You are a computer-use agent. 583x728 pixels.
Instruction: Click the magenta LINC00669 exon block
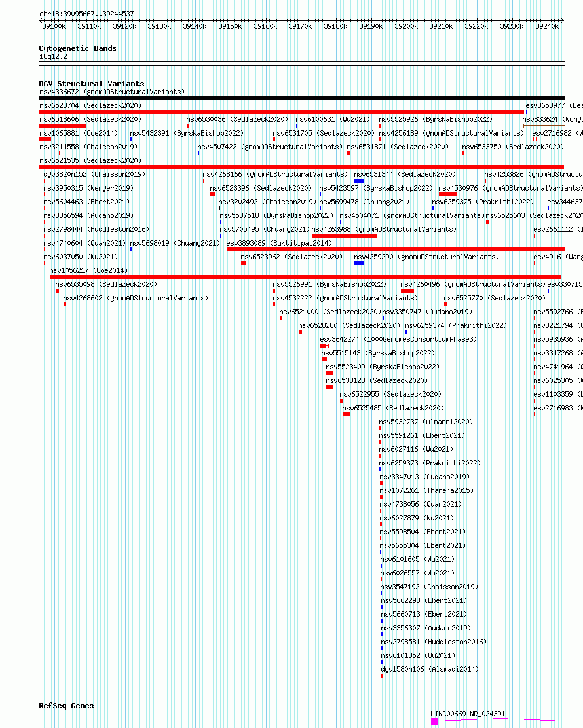point(434,721)
